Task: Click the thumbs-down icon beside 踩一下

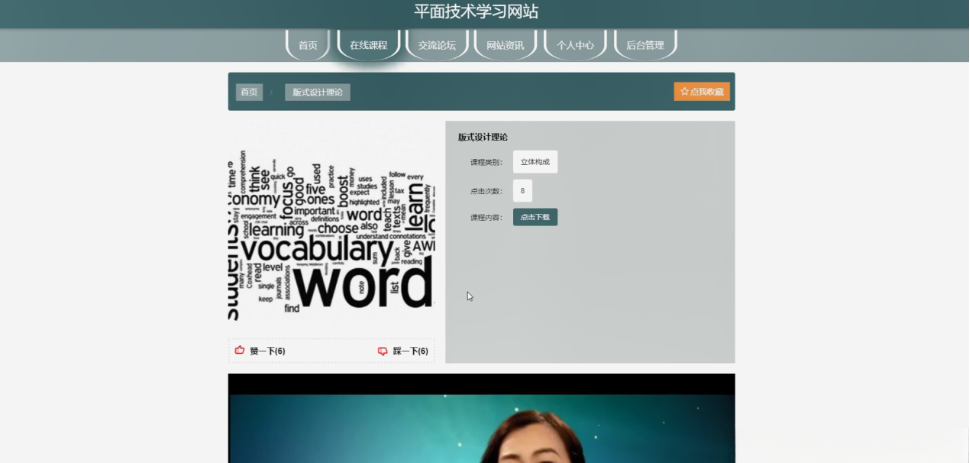Action: click(382, 351)
